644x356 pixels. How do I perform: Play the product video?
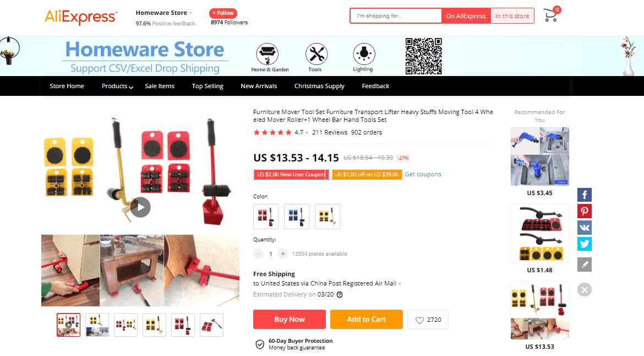click(x=140, y=207)
